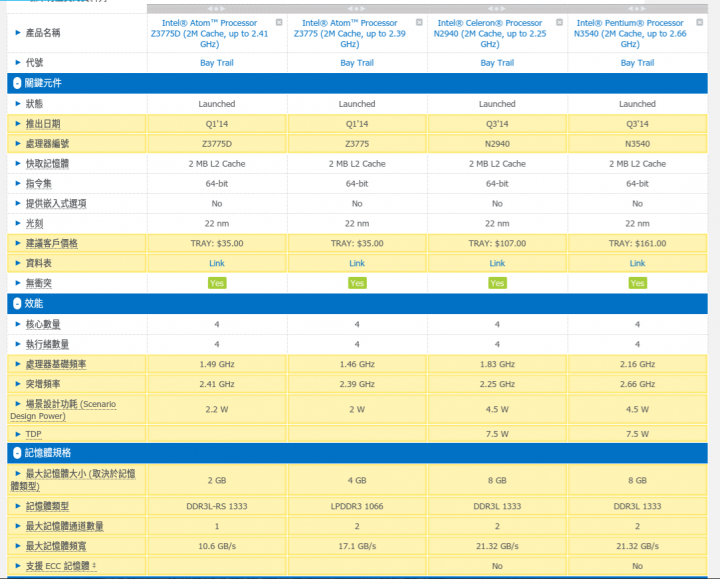Click the Yes badge for N2940

[497, 283]
